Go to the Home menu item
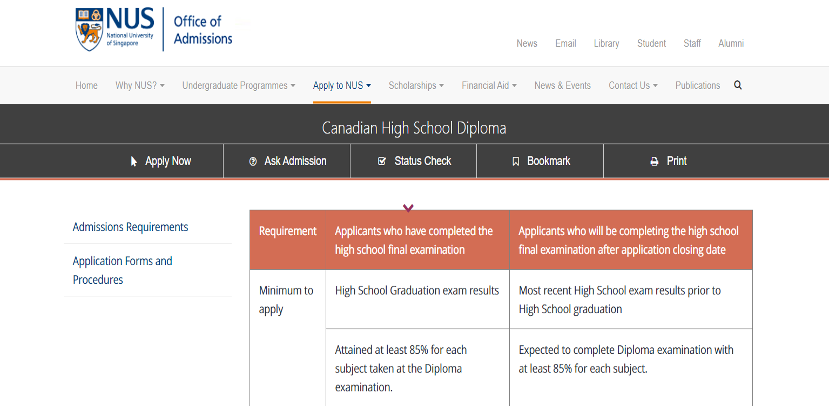This screenshot has height=406, width=830. [86, 86]
